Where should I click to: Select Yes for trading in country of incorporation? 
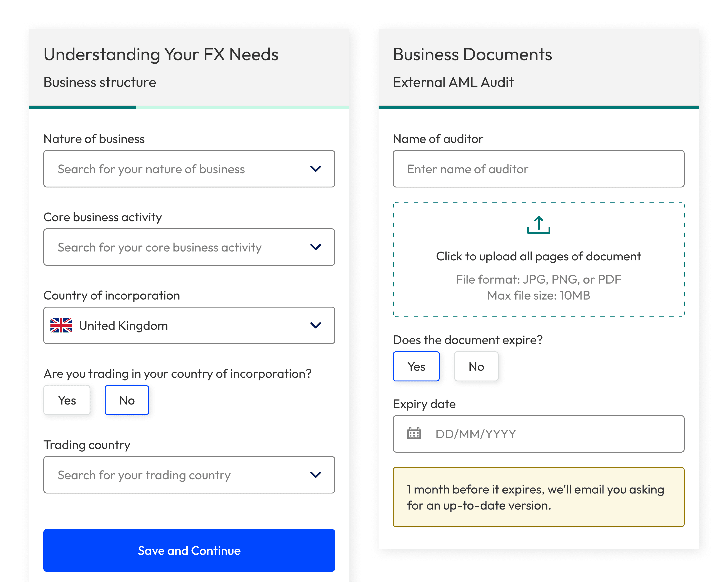coord(67,400)
